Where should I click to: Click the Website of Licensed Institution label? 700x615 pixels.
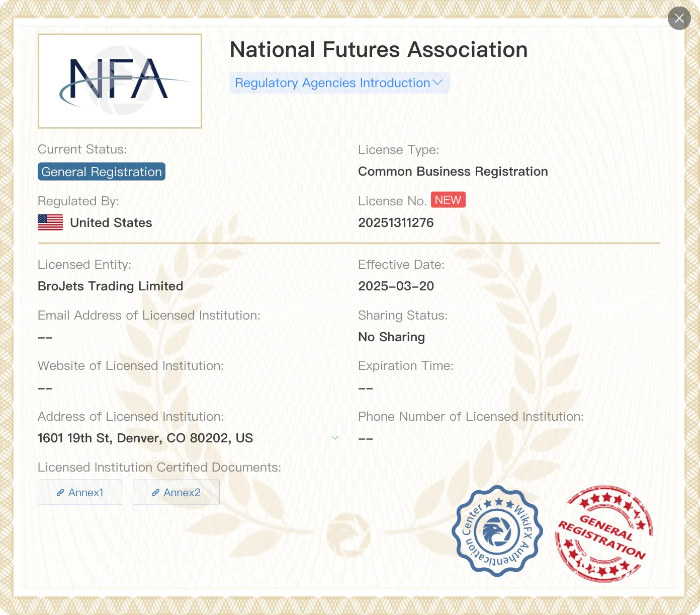[x=131, y=365]
